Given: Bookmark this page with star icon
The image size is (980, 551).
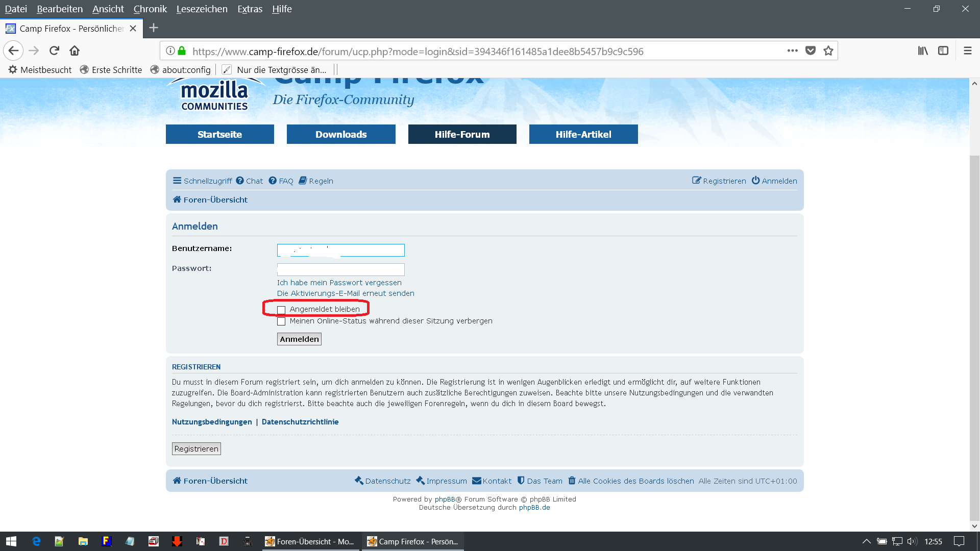Looking at the screenshot, I should [x=828, y=51].
